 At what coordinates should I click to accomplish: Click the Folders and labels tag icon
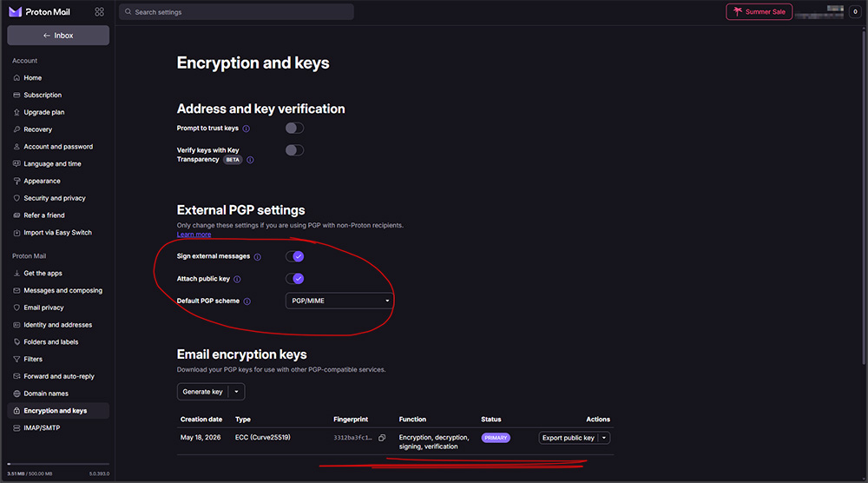pos(16,341)
